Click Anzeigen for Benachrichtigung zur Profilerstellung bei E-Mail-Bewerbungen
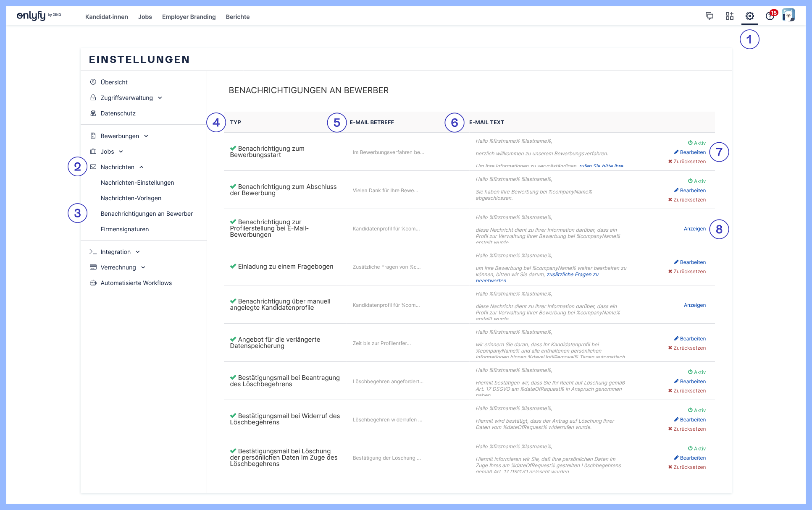This screenshot has width=812, height=510. [694, 229]
